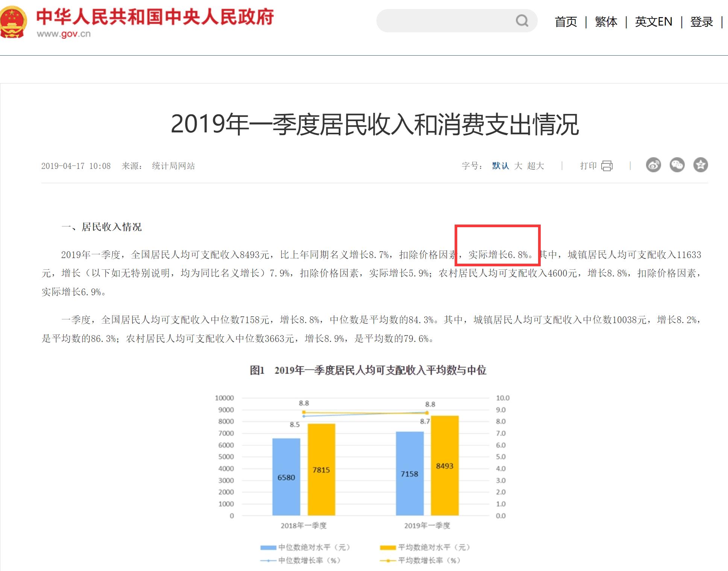
Task: Select the 大 font size option
Action: (x=518, y=166)
